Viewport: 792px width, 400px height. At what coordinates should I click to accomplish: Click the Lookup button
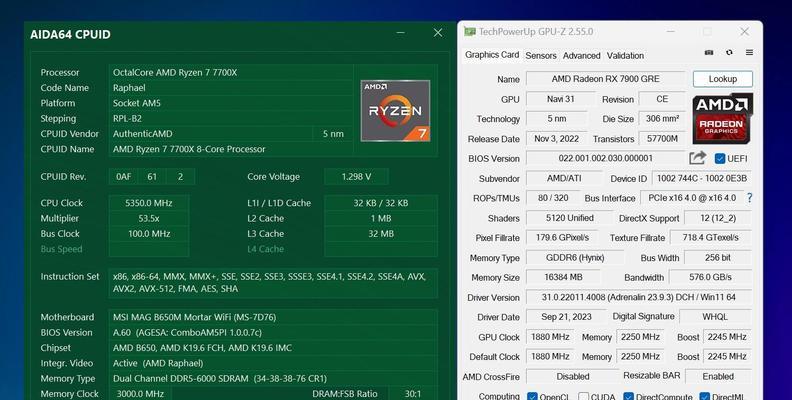(x=723, y=79)
